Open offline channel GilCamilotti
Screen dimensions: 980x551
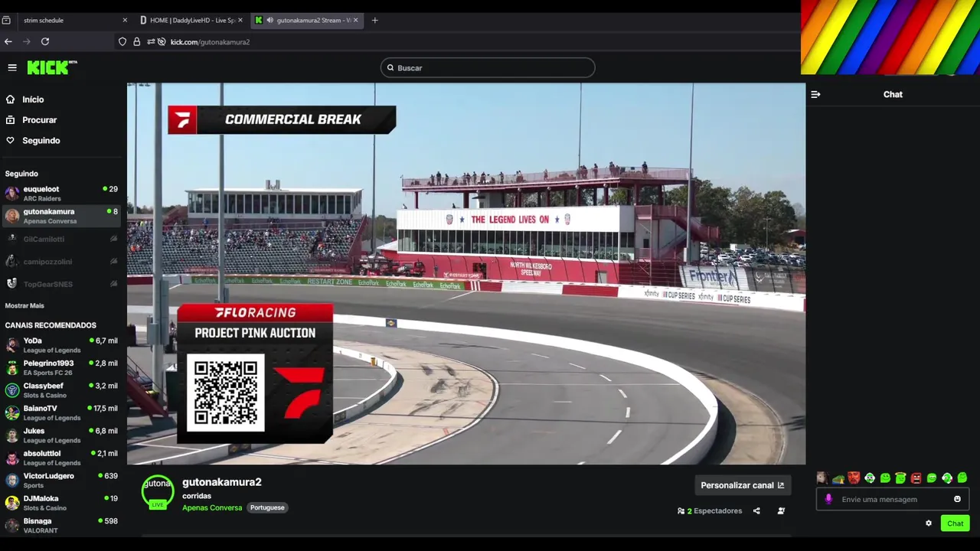(x=61, y=239)
